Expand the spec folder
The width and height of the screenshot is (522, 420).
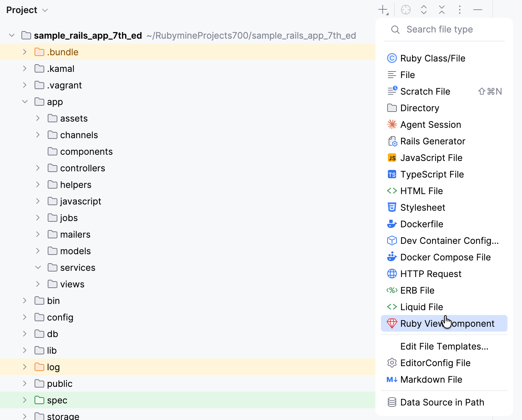[x=25, y=400]
